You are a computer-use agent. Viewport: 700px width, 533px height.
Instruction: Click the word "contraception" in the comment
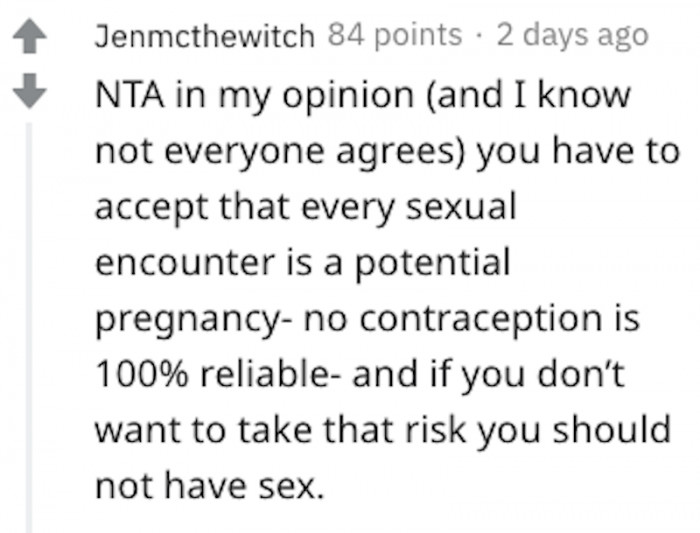point(483,319)
